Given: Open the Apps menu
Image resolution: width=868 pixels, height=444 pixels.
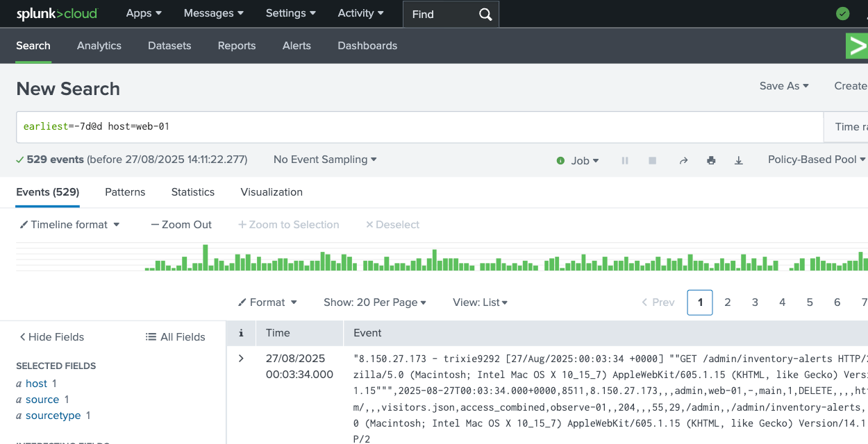Looking at the screenshot, I should point(144,13).
